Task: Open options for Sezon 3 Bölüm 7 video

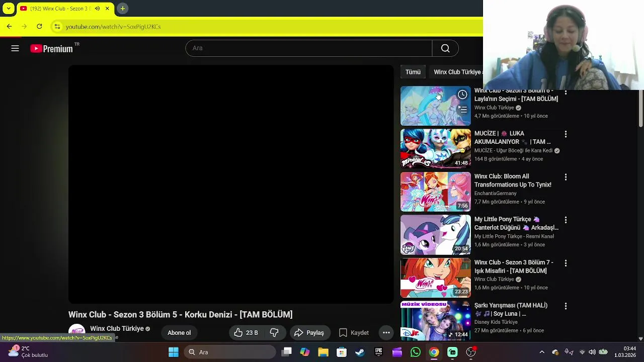Action: (566, 263)
